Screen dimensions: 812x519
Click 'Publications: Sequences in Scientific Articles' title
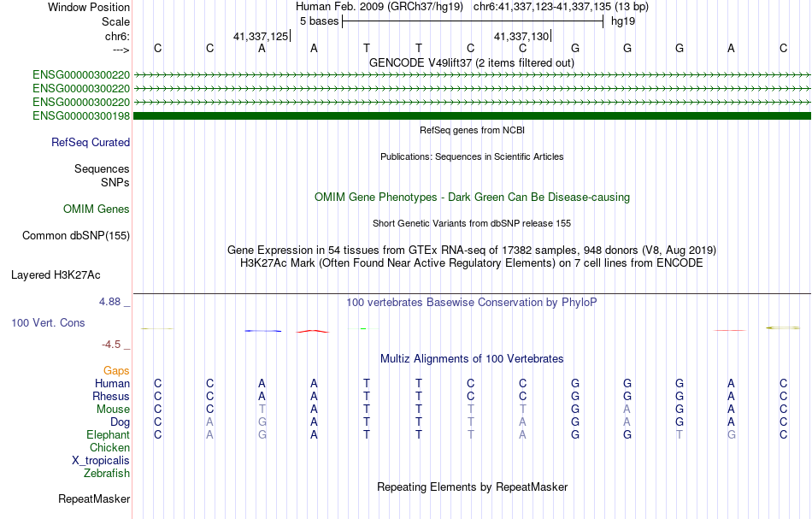click(472, 157)
